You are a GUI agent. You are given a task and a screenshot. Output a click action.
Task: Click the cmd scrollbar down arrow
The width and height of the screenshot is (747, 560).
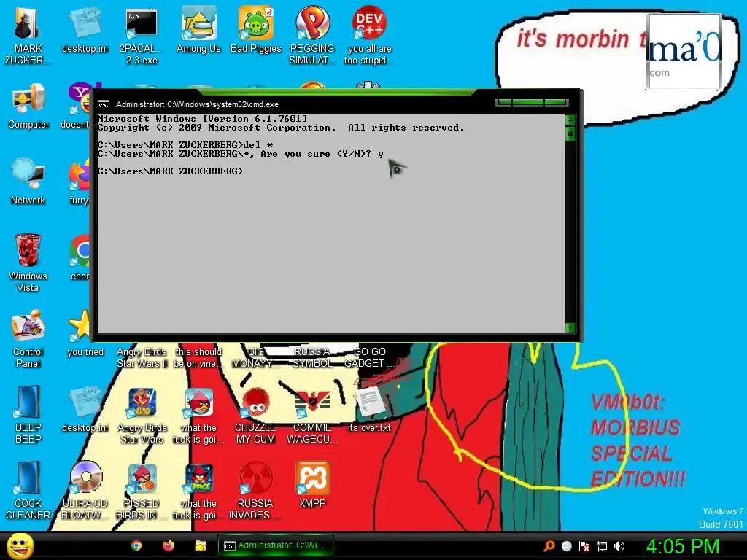(x=570, y=327)
